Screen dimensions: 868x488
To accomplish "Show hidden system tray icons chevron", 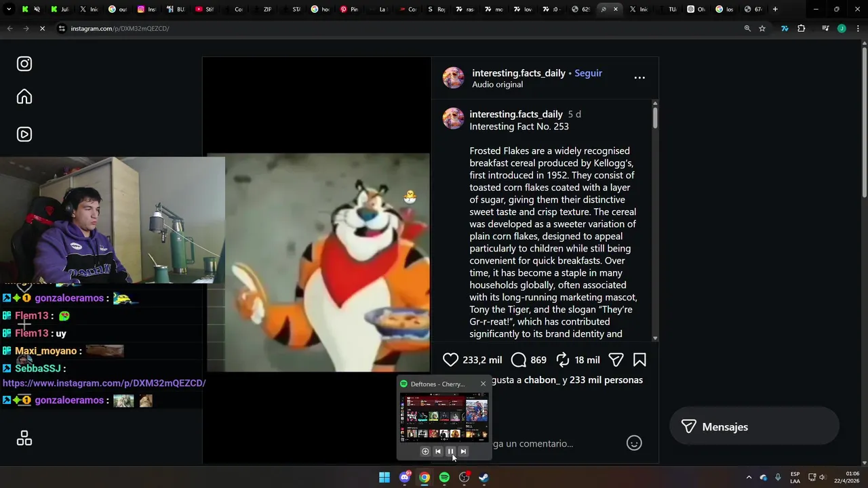I will (749, 477).
